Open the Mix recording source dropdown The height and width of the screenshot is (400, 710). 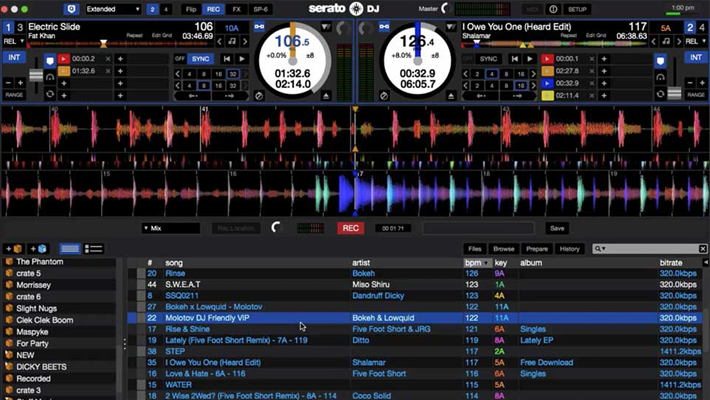click(170, 228)
